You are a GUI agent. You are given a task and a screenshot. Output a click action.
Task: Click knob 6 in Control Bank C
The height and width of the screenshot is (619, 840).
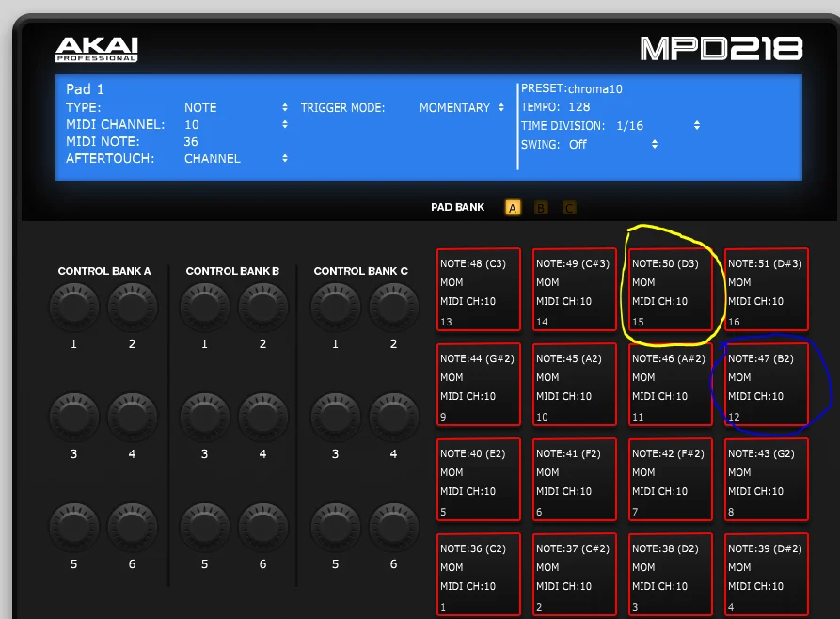[x=394, y=527]
